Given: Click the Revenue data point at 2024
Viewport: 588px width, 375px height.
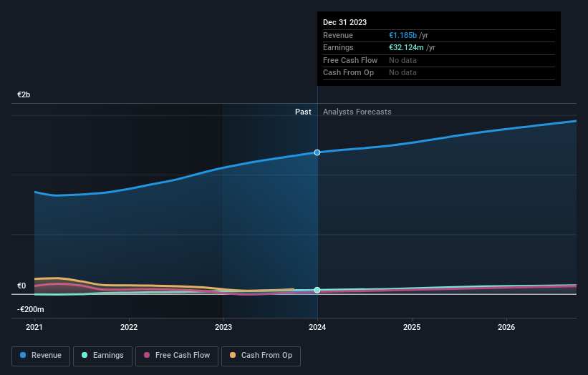Looking at the screenshot, I should click(x=317, y=152).
